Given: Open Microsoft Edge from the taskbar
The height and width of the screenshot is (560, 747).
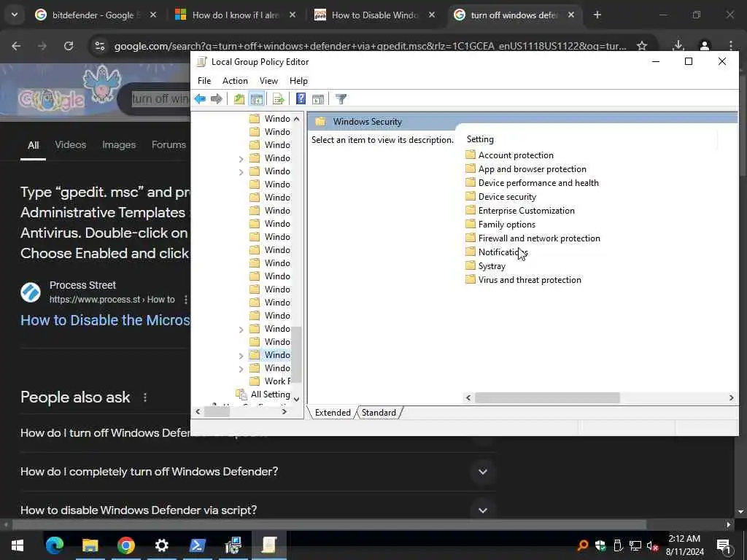Looking at the screenshot, I should tap(54, 545).
